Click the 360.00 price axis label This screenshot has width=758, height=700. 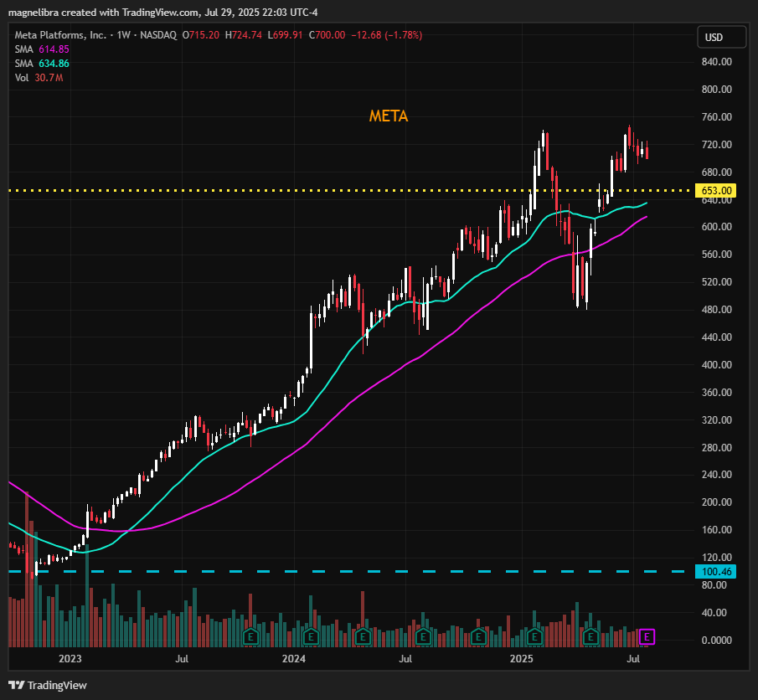[716, 392]
